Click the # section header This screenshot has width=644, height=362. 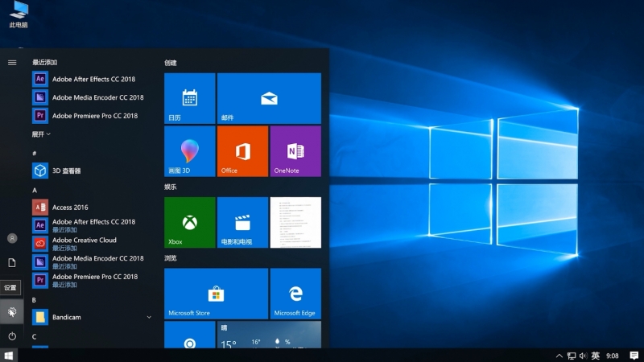(35, 153)
